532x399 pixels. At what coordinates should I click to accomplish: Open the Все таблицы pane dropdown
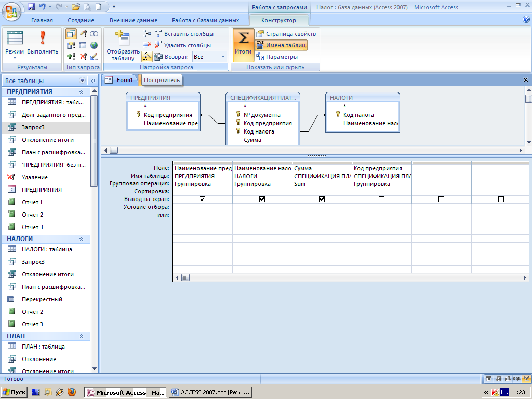[x=82, y=81]
